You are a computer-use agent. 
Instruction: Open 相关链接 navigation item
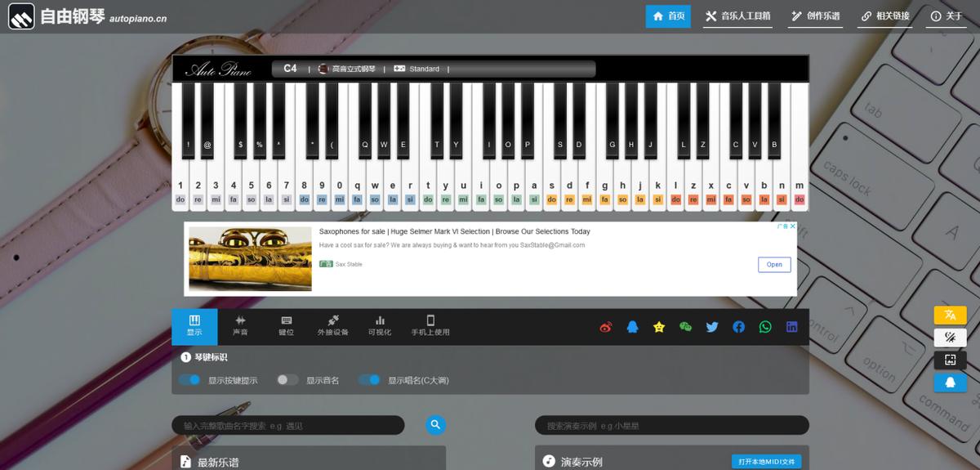pos(886,16)
